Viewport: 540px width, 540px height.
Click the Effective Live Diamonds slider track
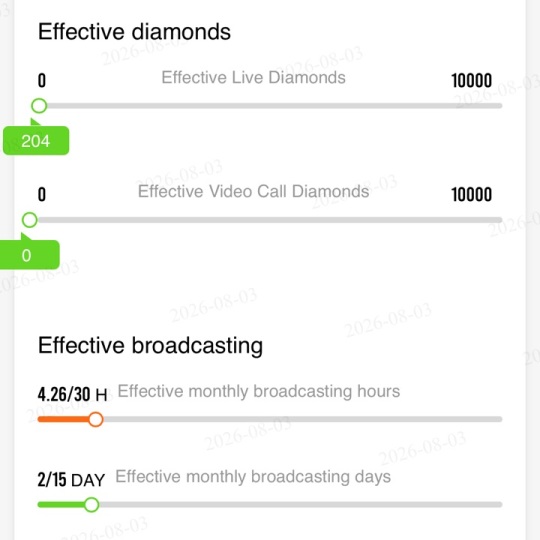(x=270, y=106)
